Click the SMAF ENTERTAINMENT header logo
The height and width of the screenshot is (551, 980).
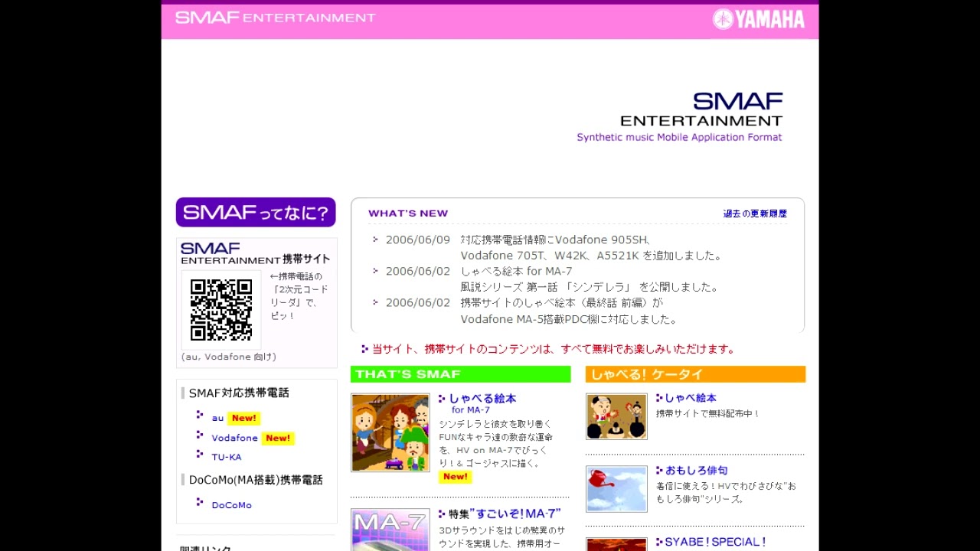coord(276,17)
